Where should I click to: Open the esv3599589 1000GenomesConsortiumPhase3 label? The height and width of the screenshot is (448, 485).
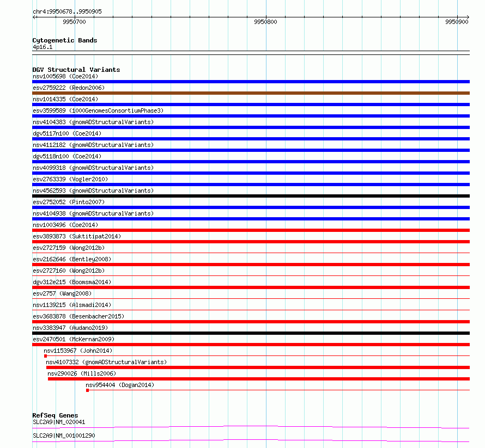98,111
